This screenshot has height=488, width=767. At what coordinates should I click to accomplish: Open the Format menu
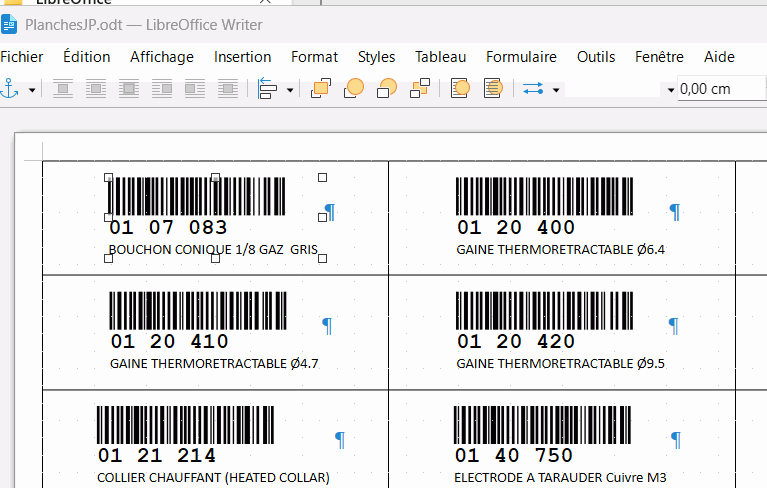tap(314, 57)
